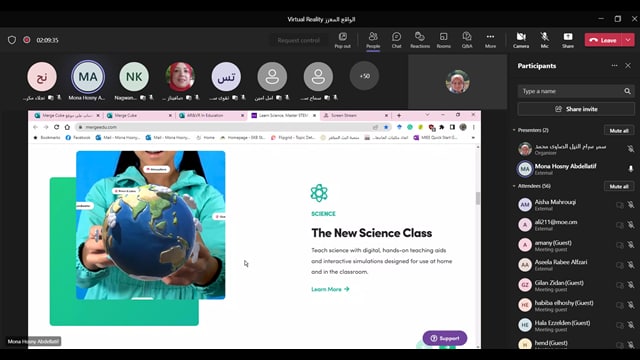The width and height of the screenshot is (640, 360).
Task: Toggle the muted mic of Aseela Rabee Alfzari
Action: (x=631, y=265)
